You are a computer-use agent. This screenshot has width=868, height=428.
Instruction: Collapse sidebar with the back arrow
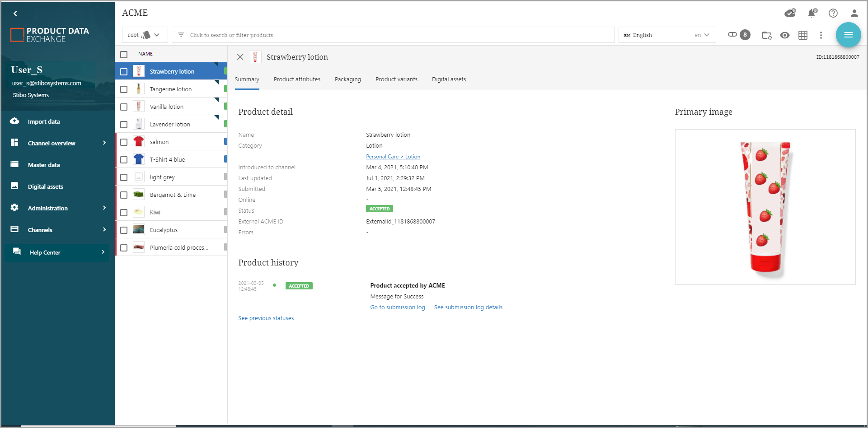pos(15,14)
